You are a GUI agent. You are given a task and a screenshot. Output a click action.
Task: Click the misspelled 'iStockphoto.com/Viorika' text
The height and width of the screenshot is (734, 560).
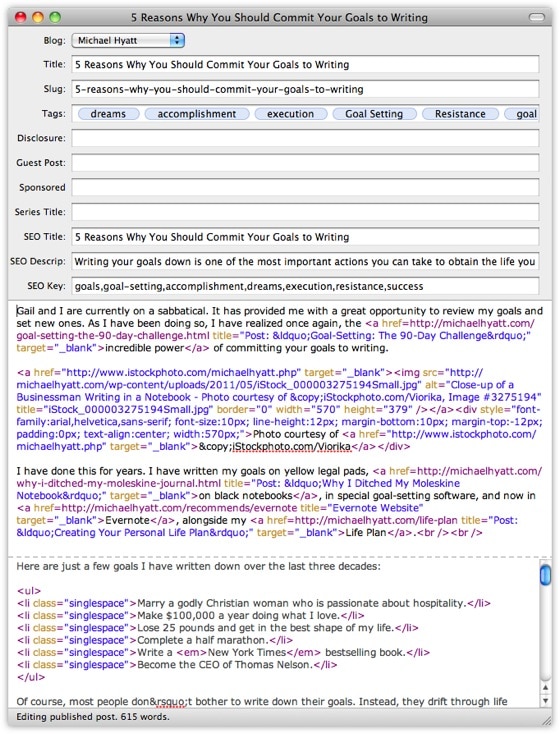292,447
